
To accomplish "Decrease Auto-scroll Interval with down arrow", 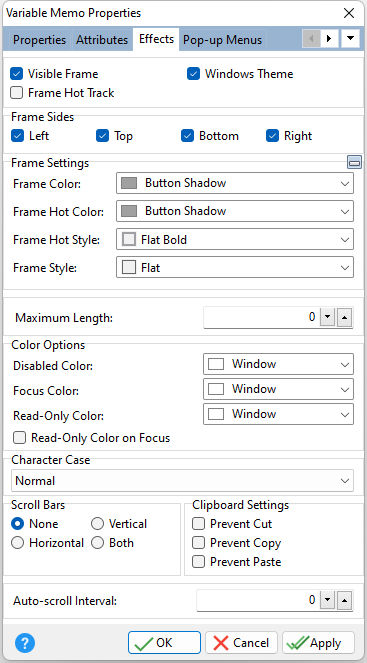I will click(327, 600).
